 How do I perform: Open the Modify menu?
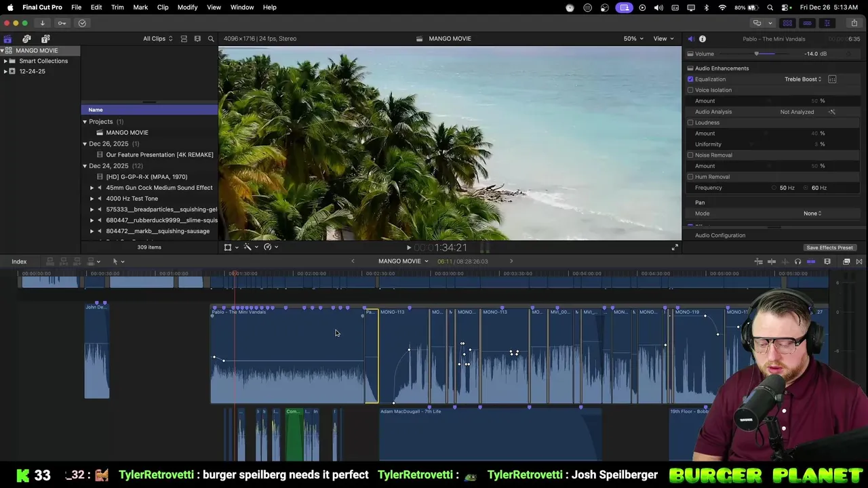click(187, 7)
